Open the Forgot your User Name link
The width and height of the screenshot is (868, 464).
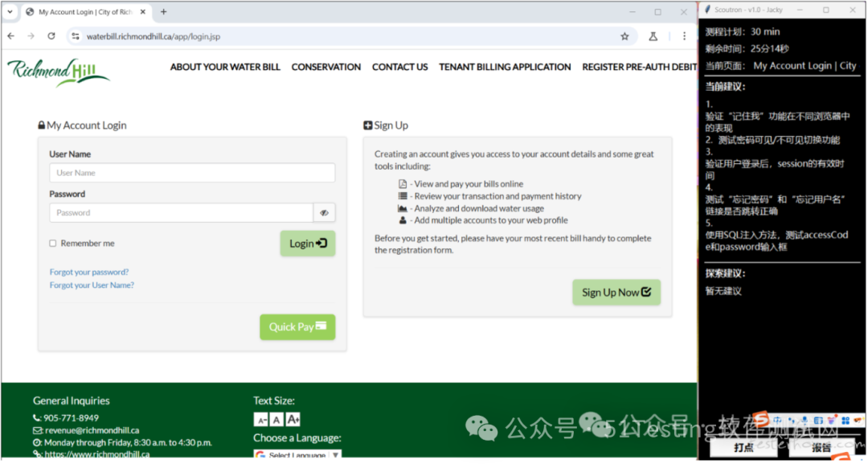pos(92,285)
